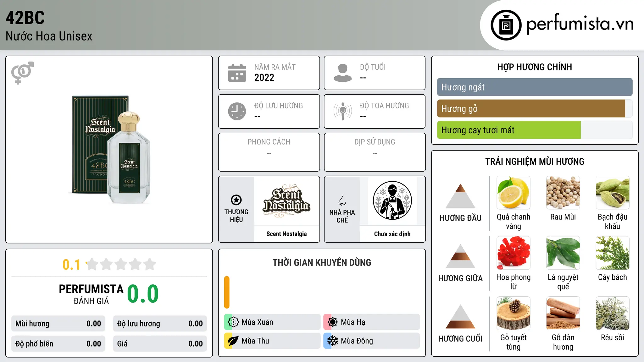This screenshot has height=362, width=644.
Task: Click the Hương ngát accord bar
Action: [x=535, y=87]
